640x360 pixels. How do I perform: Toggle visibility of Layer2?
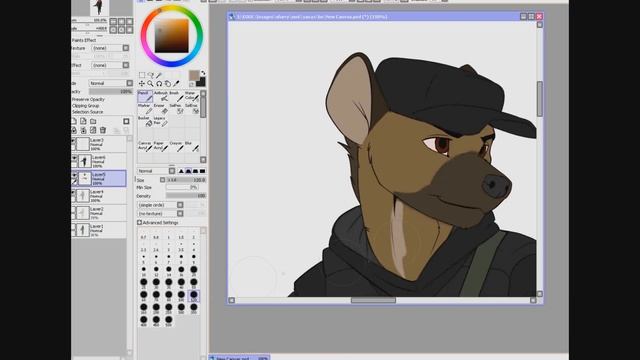pyautogui.click(x=73, y=210)
